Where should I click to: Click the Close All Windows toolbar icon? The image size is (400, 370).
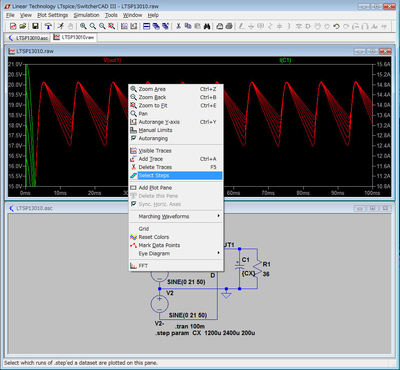(165, 26)
